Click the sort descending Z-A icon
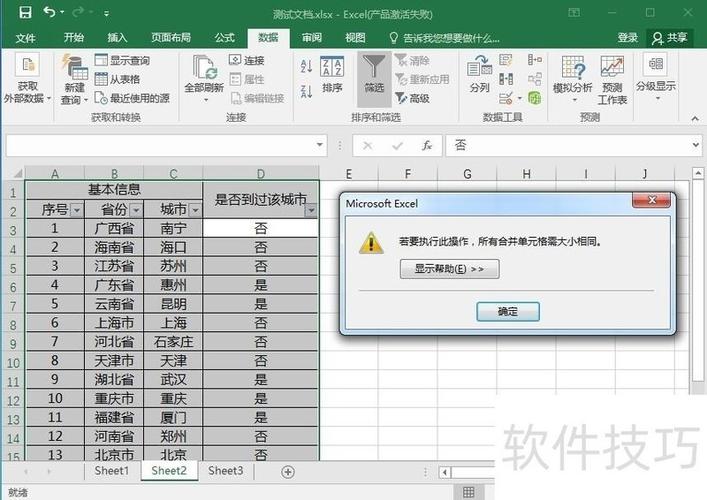Screen dimensions: 707x500 tap(306, 92)
